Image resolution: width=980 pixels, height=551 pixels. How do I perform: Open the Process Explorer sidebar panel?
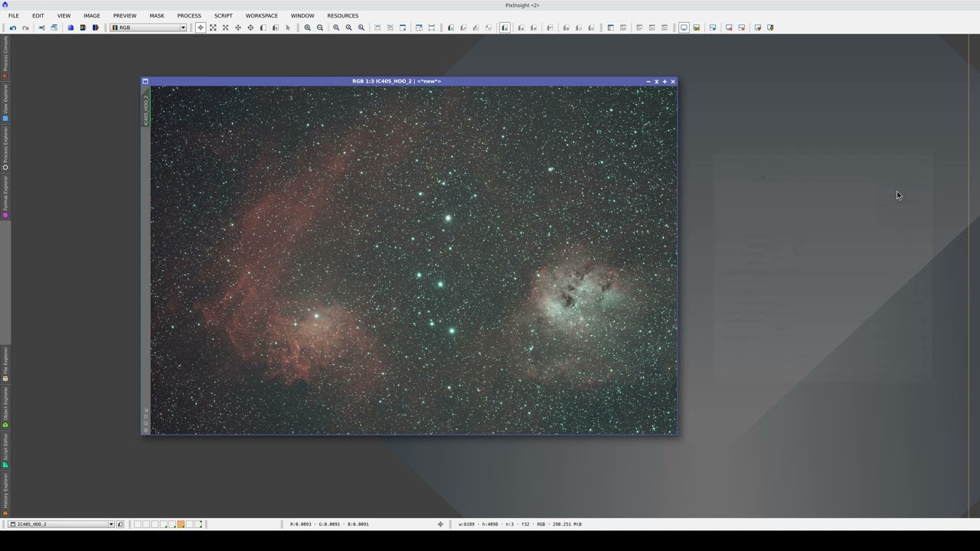[x=5, y=148]
